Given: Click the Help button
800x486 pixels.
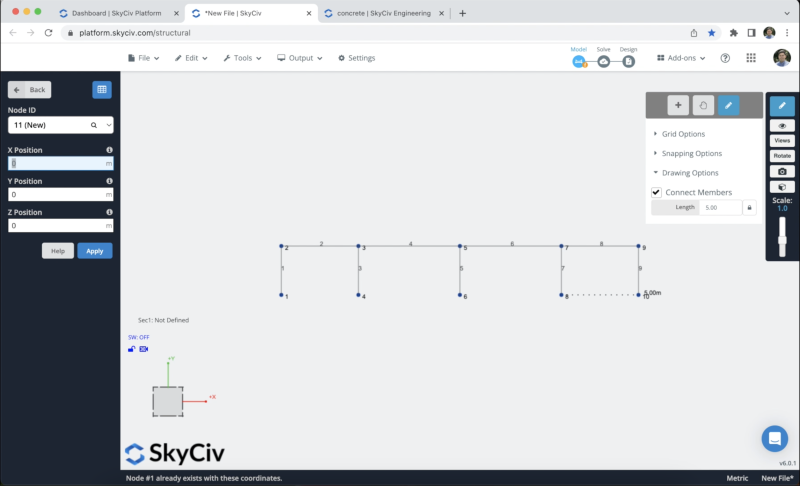Looking at the screenshot, I should tap(58, 251).
